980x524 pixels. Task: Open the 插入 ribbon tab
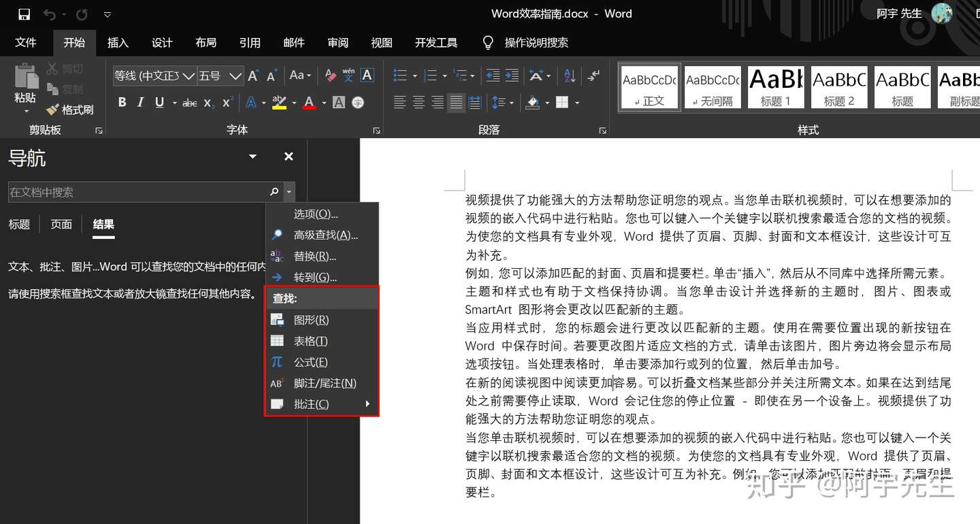pos(118,42)
